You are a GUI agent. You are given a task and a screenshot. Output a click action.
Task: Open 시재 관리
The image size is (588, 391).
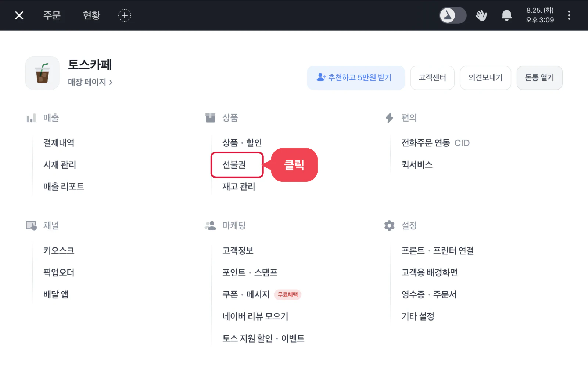60,164
